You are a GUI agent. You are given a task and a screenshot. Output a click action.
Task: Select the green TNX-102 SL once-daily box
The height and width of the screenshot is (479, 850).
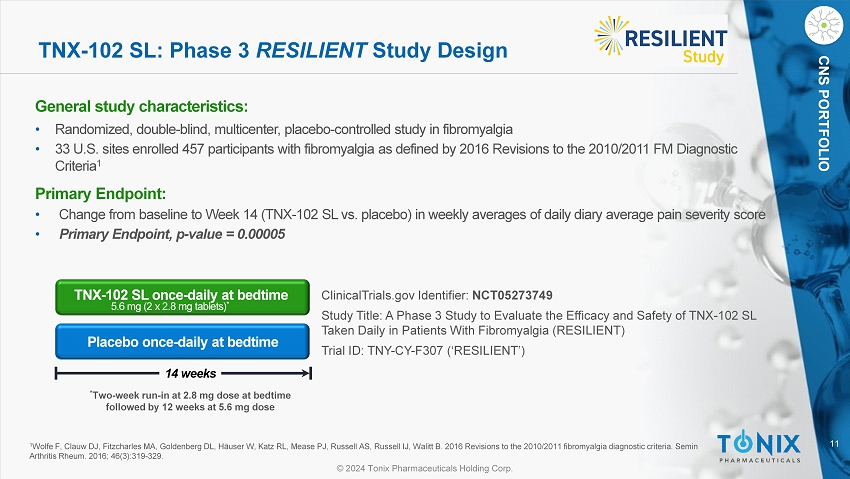point(181,298)
